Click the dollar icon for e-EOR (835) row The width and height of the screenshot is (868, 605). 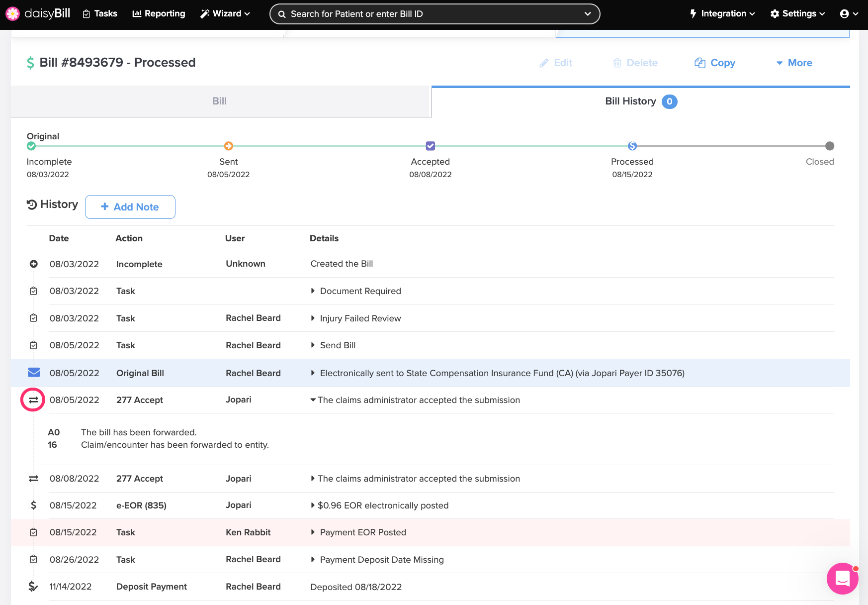click(x=33, y=505)
